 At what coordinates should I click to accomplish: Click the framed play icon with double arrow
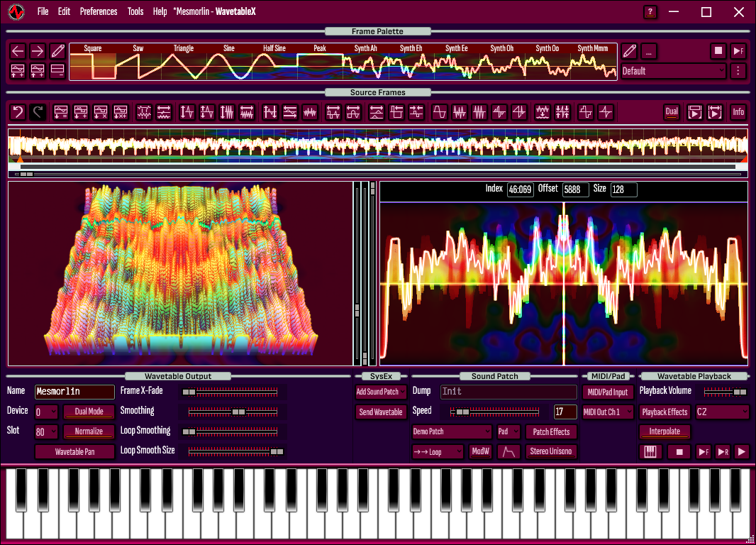715,112
